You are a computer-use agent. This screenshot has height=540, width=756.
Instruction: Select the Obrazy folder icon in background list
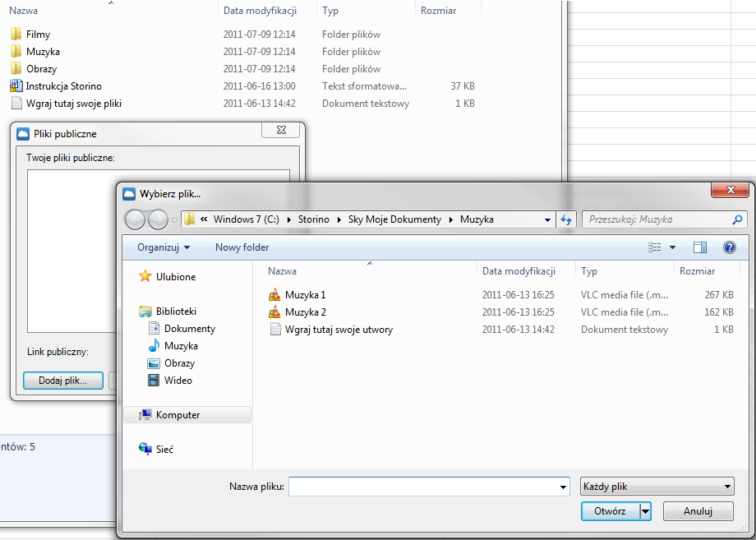16,69
